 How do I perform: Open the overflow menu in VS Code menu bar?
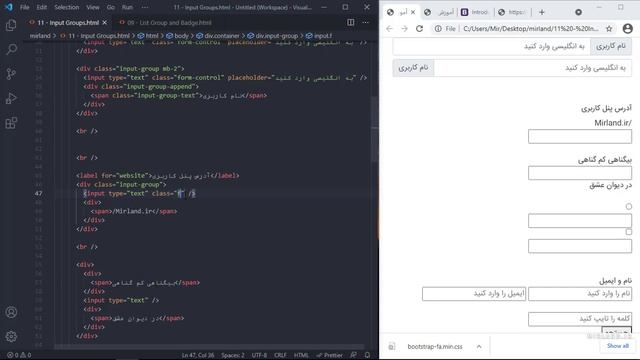tap(145, 7)
